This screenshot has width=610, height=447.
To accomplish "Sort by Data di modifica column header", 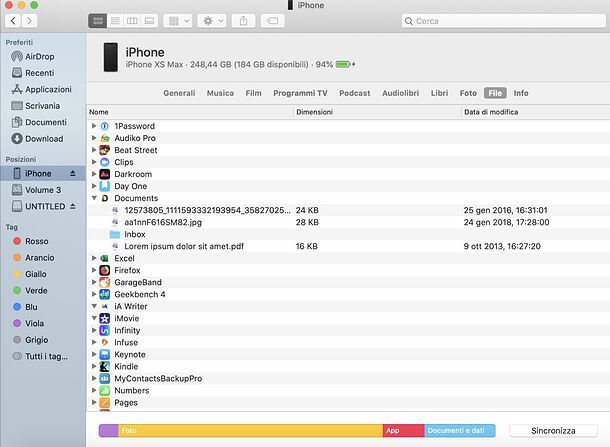I will 536,112.
